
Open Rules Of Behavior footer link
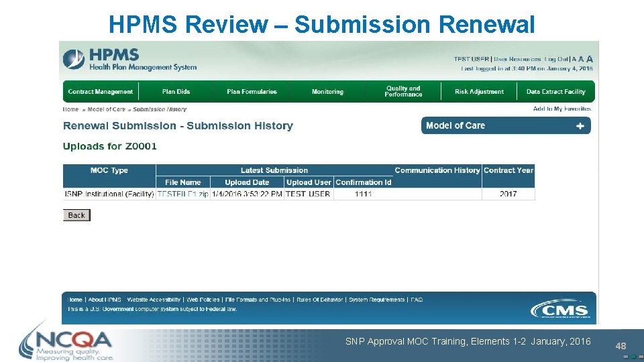tap(319, 300)
